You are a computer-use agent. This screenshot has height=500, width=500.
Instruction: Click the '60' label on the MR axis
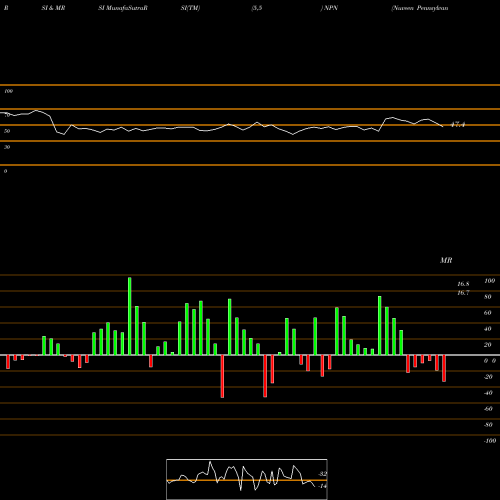488,313
